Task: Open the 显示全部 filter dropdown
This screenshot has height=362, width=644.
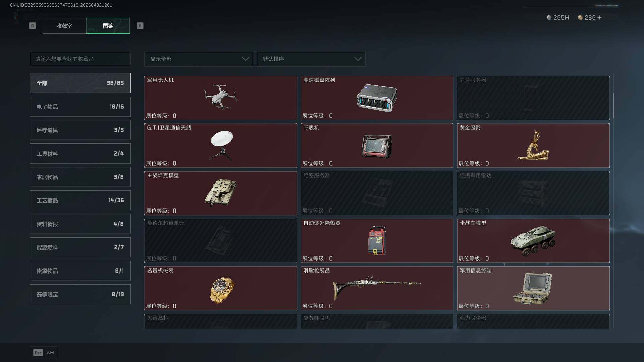Action: click(x=199, y=59)
